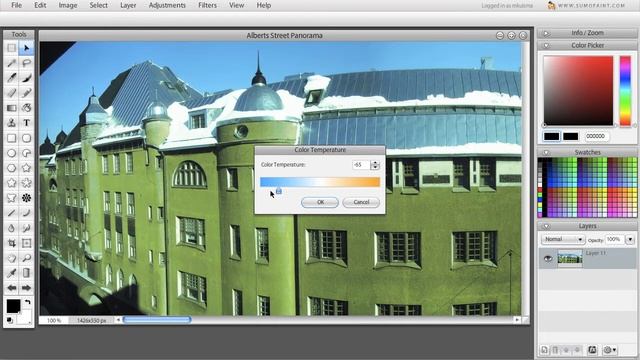Select the Rounded Rectangle shape tool
Image resolution: width=640 pixels, height=360 pixels.
[x=27, y=138]
